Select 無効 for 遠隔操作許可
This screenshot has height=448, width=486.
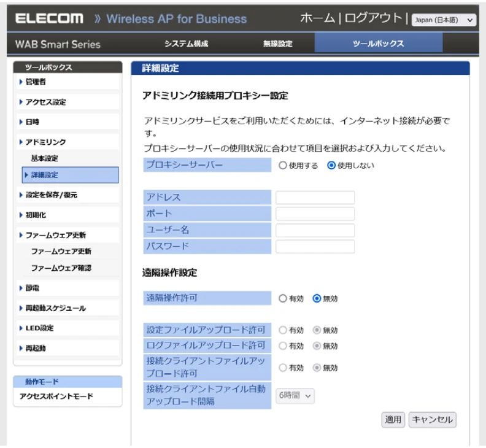pyautogui.click(x=317, y=298)
